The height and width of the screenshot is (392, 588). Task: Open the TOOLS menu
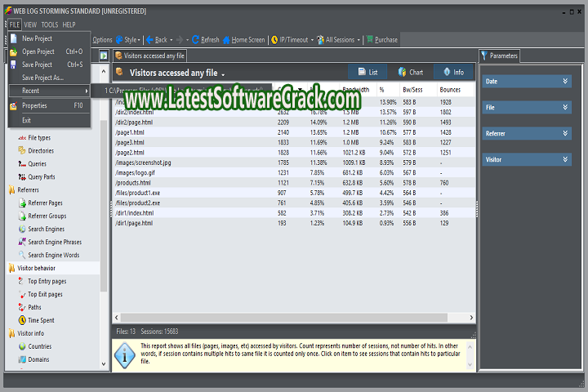[x=50, y=24]
